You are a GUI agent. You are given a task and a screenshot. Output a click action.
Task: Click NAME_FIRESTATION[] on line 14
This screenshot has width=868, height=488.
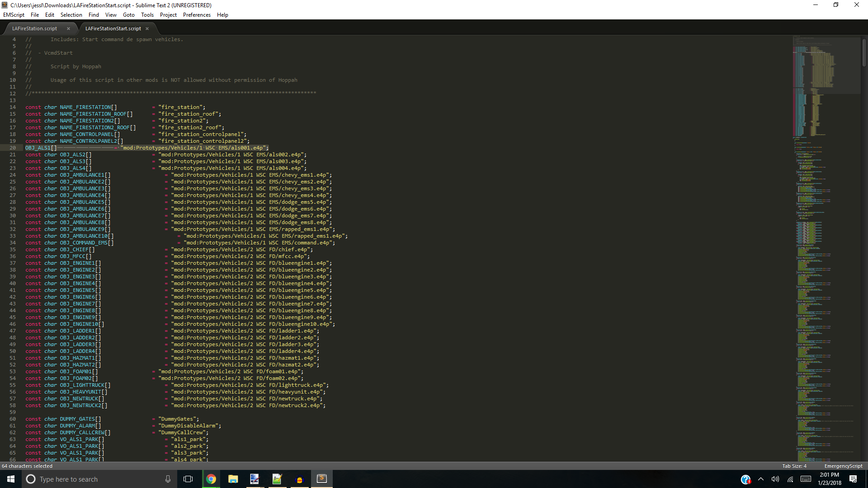pyautogui.click(x=88, y=107)
